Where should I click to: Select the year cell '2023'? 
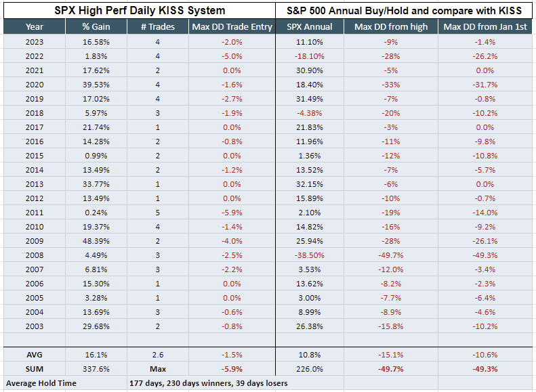click(x=35, y=42)
